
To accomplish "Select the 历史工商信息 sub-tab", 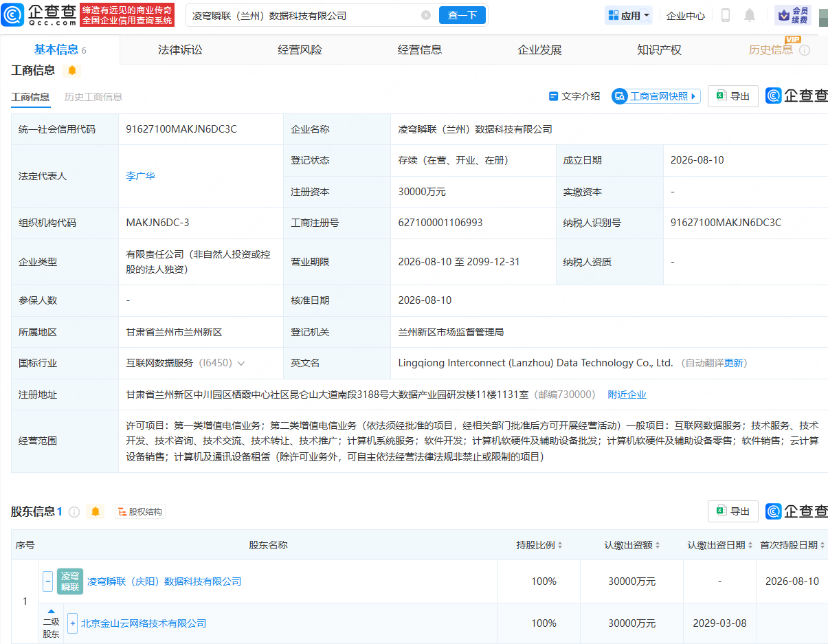I will click(x=93, y=97).
